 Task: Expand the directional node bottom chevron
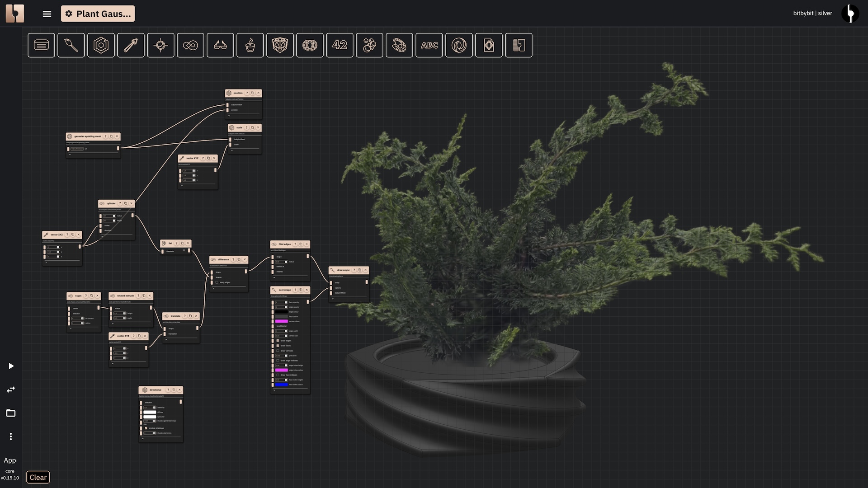(142, 438)
